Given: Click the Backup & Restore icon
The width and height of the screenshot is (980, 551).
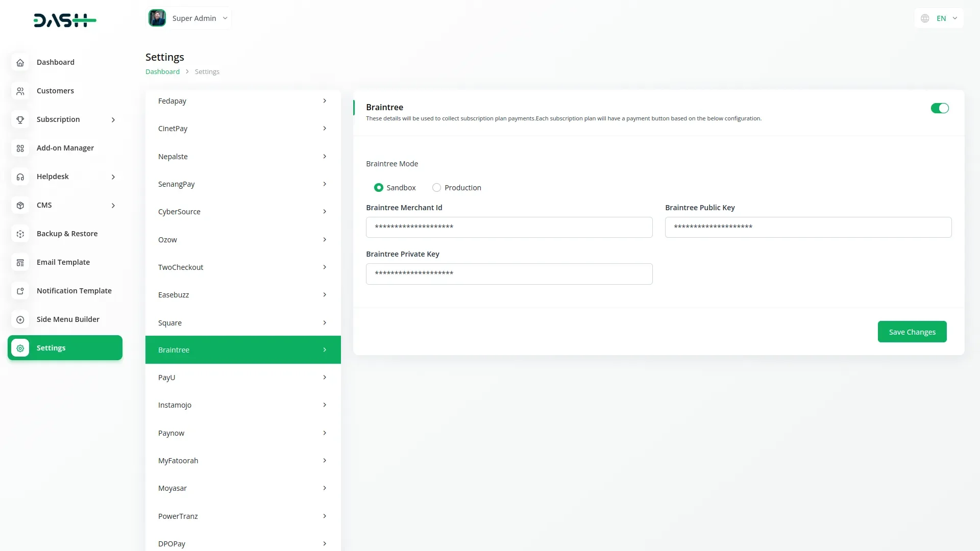Looking at the screenshot, I should 20,234.
